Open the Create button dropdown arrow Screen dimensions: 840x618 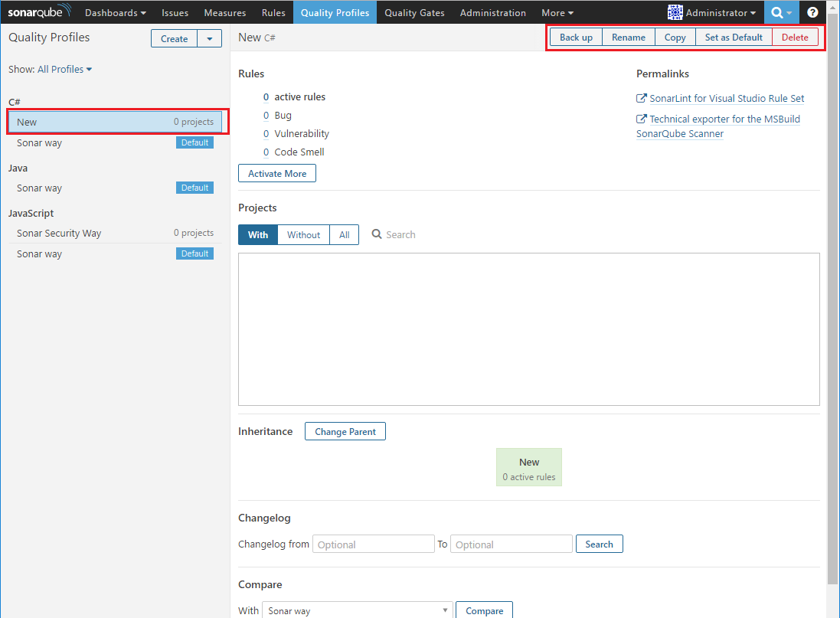(210, 38)
